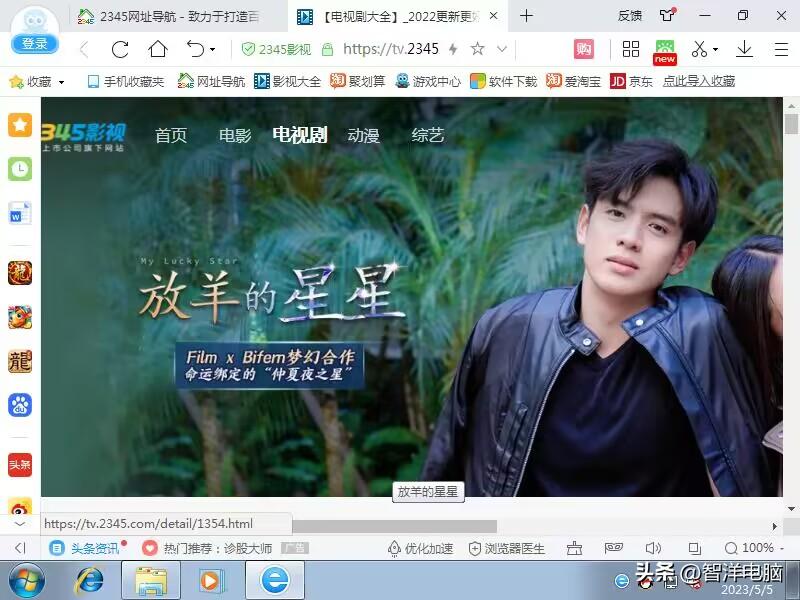Click the pink 购 shopping icon
This screenshot has height=600, width=800.
pyautogui.click(x=583, y=49)
